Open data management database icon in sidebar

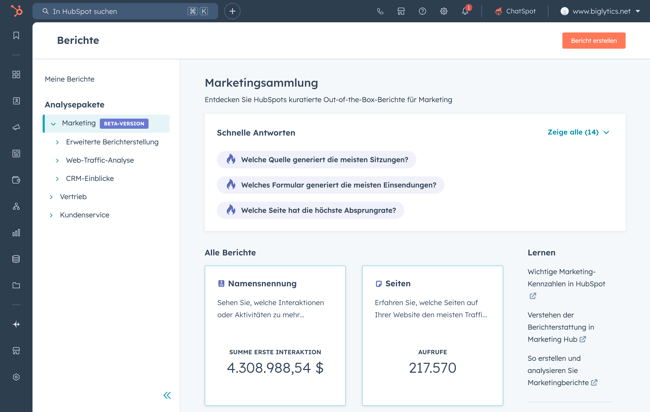(x=16, y=259)
